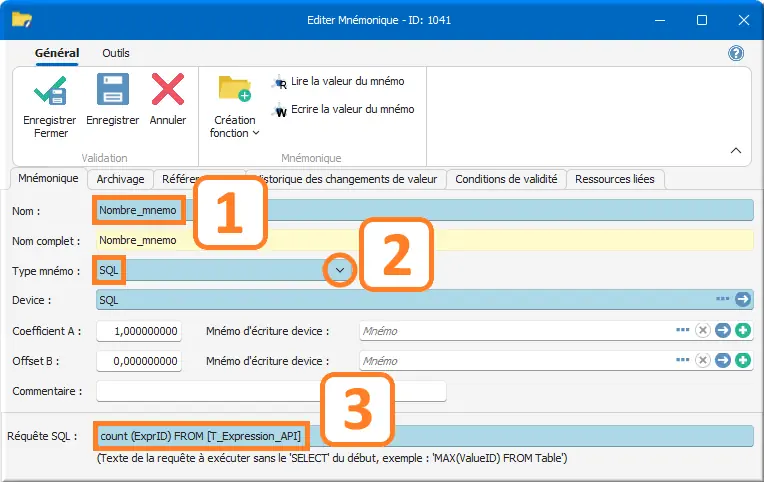Click Lire la valeur du mnémo

click(x=339, y=82)
